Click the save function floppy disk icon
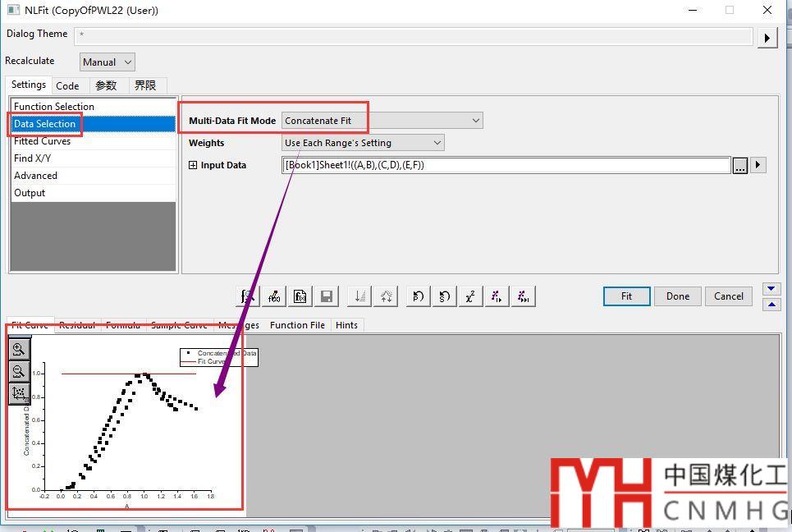 click(x=327, y=296)
